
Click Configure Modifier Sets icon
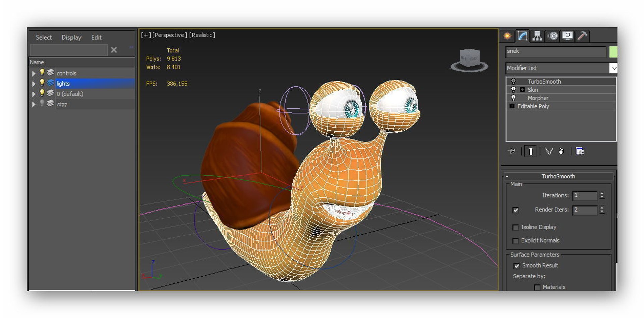[580, 151]
